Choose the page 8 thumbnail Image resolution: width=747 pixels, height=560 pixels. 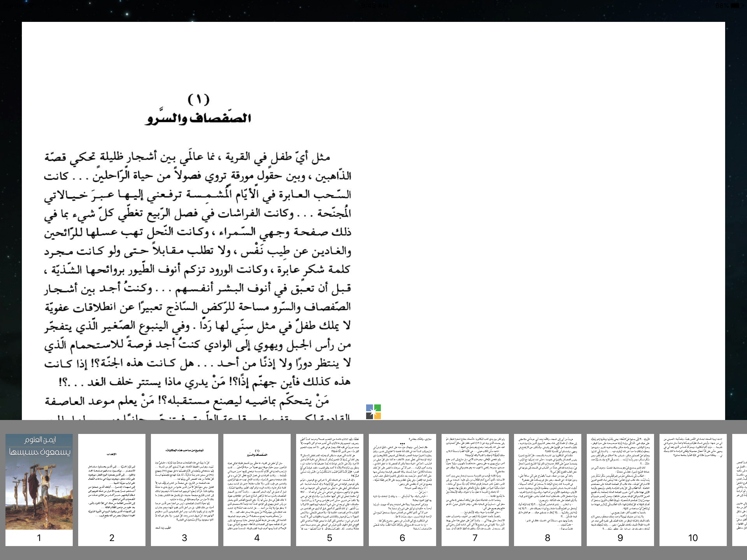(x=548, y=489)
